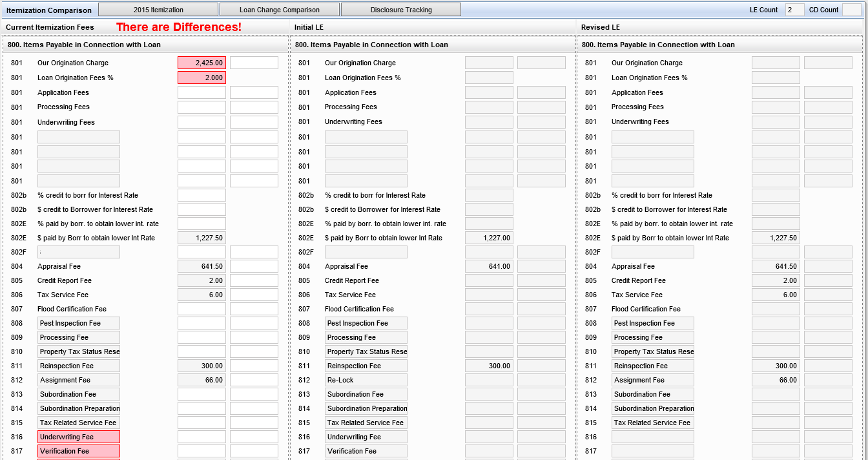This screenshot has width=868, height=460.
Task: Click the 'There are Differences!' warning text
Action: [179, 27]
